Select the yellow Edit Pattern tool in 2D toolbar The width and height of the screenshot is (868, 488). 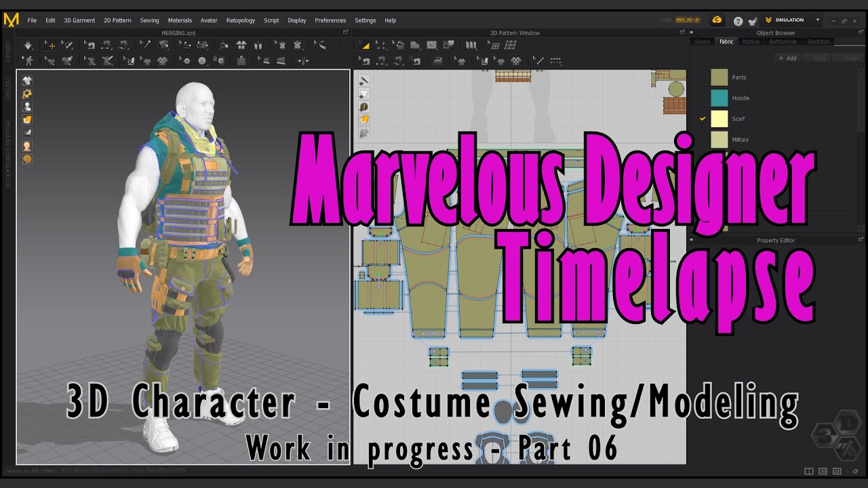pos(365,45)
